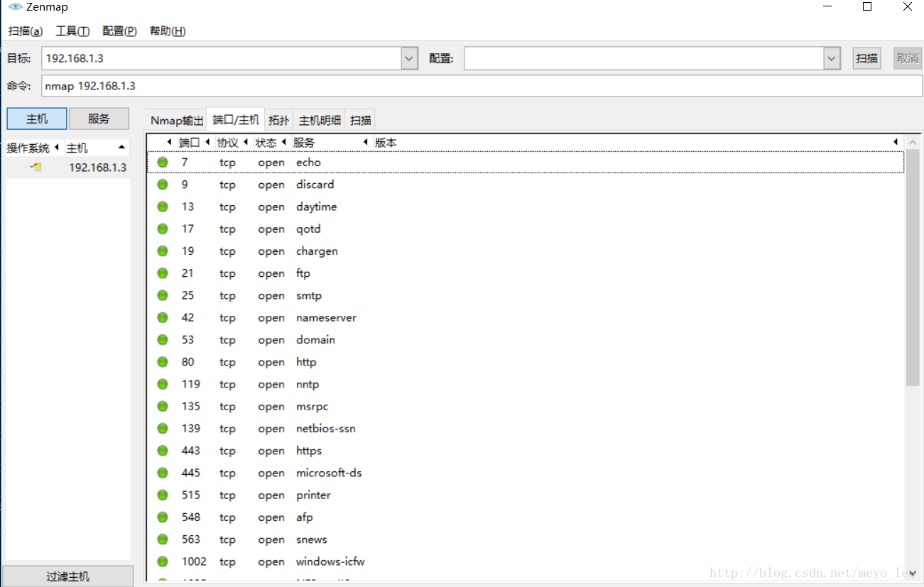Click port number 548 cell
The width and height of the screenshot is (924, 587).
pos(190,517)
